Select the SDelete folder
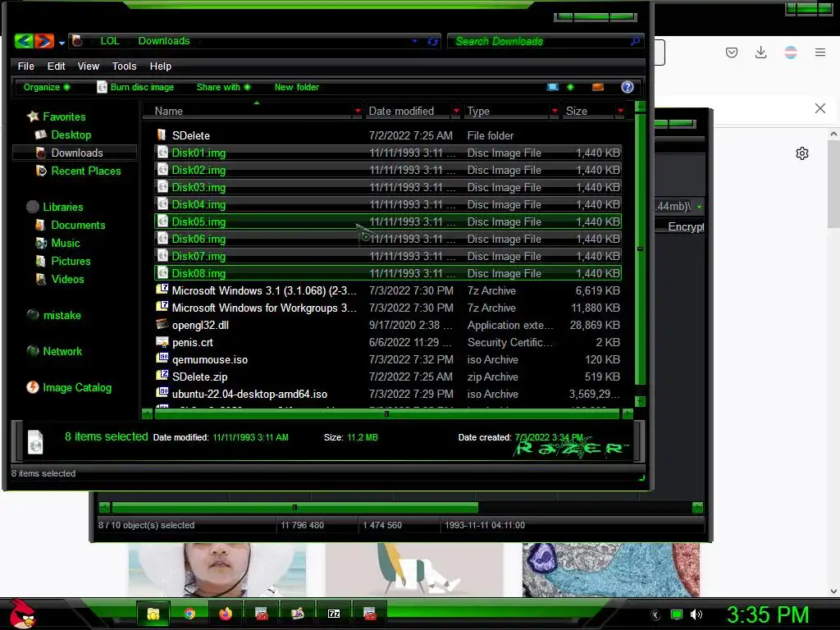840x630 pixels. click(x=388, y=135)
